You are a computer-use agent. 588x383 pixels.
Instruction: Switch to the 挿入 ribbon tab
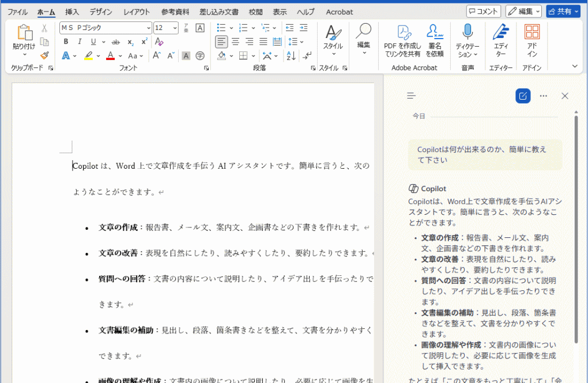71,12
